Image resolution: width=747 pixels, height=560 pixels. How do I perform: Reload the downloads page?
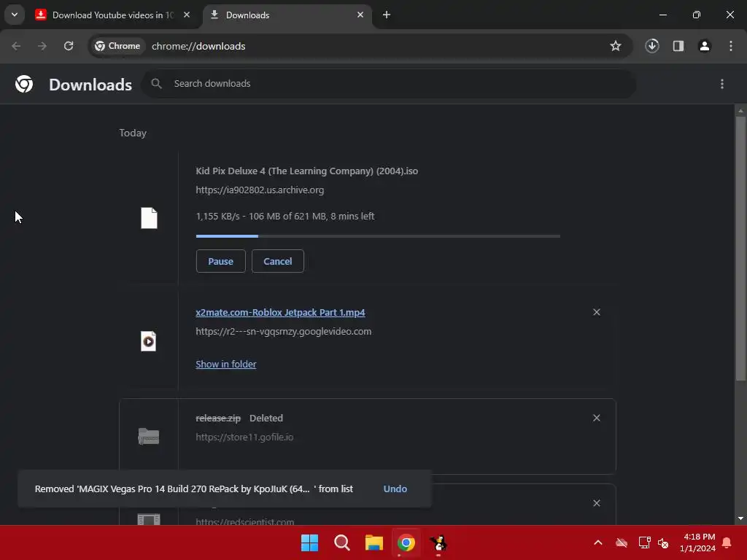click(x=69, y=46)
